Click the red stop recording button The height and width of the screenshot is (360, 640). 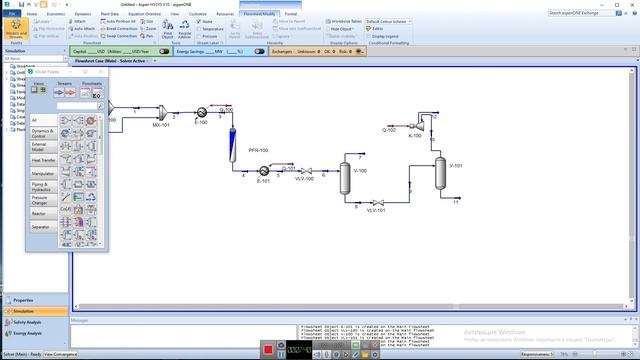(x=268, y=350)
